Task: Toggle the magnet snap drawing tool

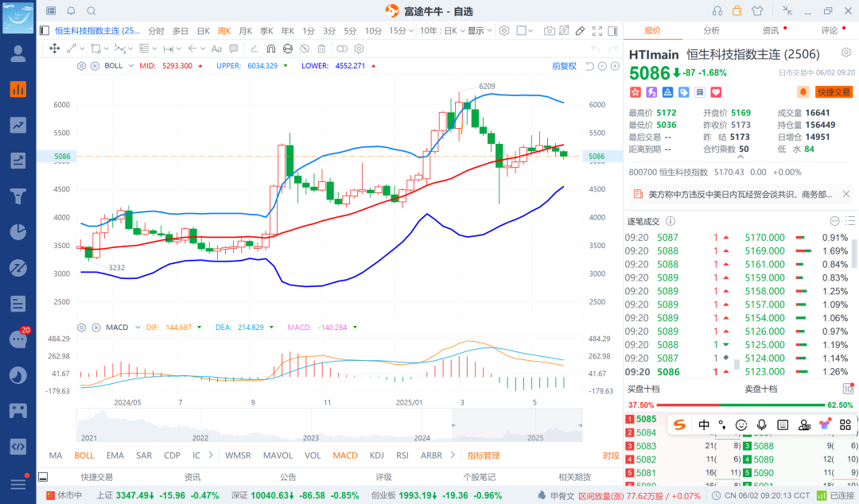Action: 270,48
